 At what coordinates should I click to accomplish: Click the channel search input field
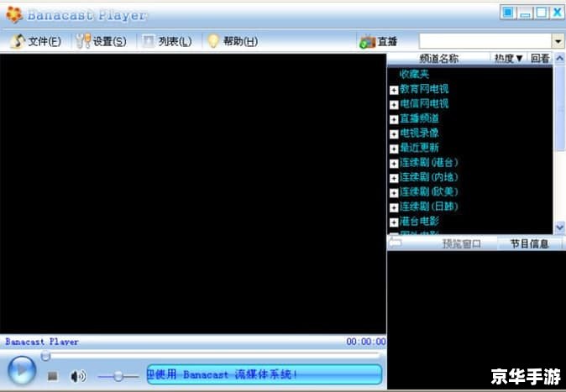[485, 41]
